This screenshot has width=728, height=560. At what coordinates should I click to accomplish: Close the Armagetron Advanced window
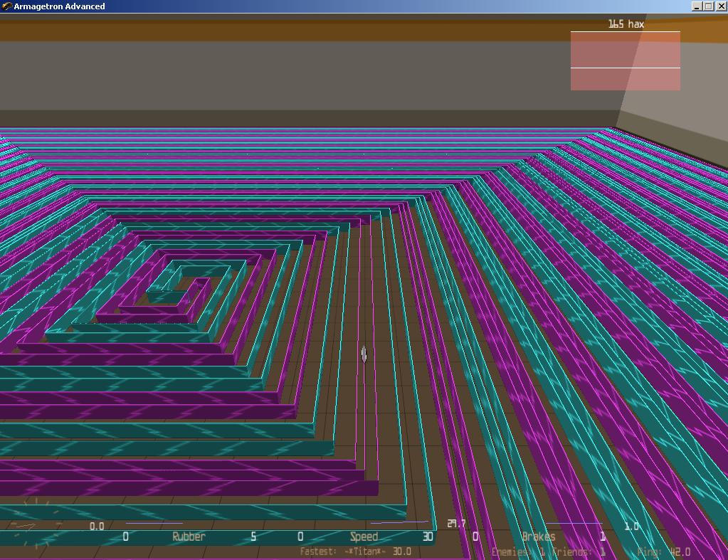(x=721, y=6)
